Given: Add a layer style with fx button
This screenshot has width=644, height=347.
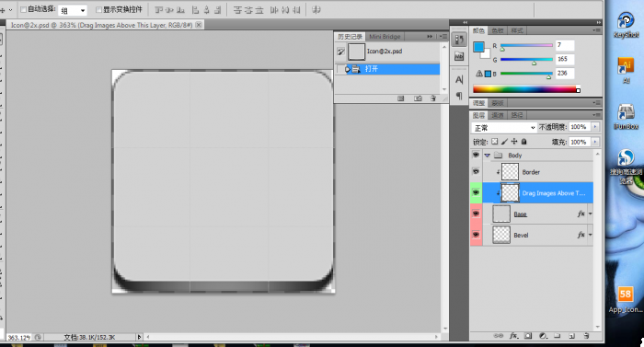Looking at the screenshot, I should [513, 336].
